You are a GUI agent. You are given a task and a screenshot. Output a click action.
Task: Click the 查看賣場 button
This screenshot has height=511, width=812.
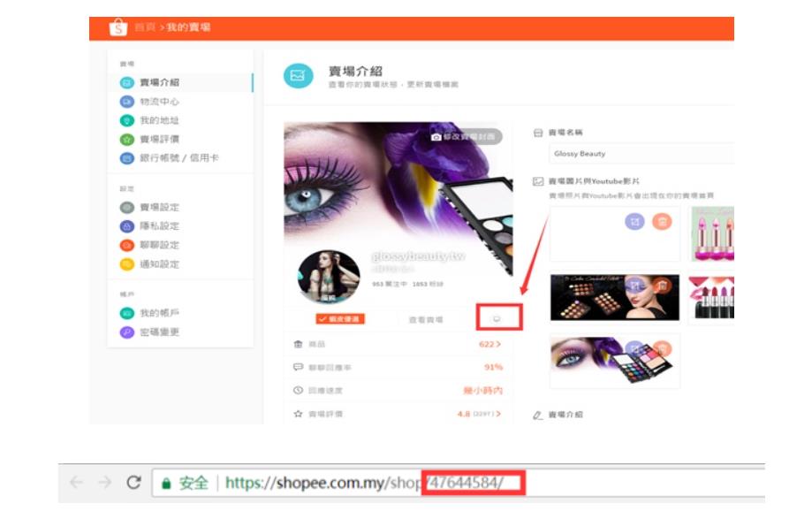(x=426, y=319)
